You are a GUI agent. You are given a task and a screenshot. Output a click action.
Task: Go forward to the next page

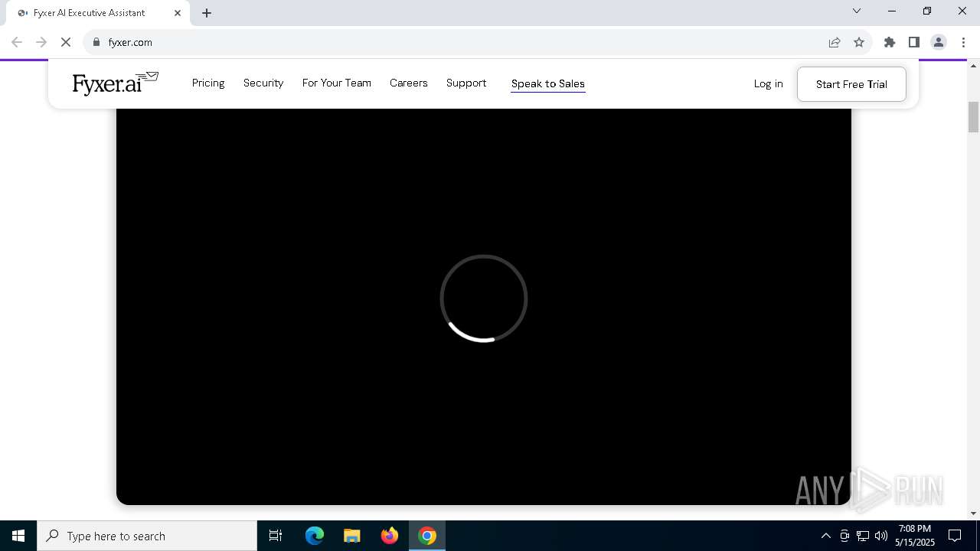coord(41,43)
